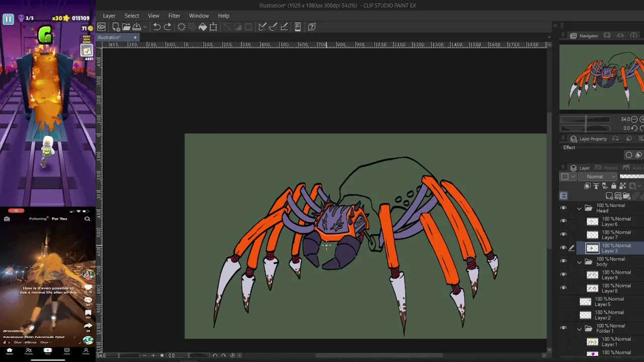
Task: Click the Navigator spider thumbnail preview
Action: tap(602, 77)
